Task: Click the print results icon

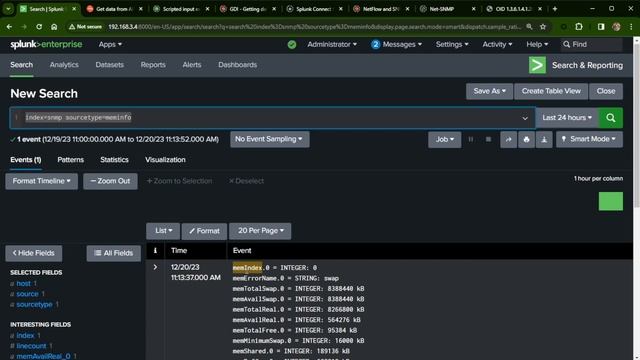Action: click(x=526, y=140)
